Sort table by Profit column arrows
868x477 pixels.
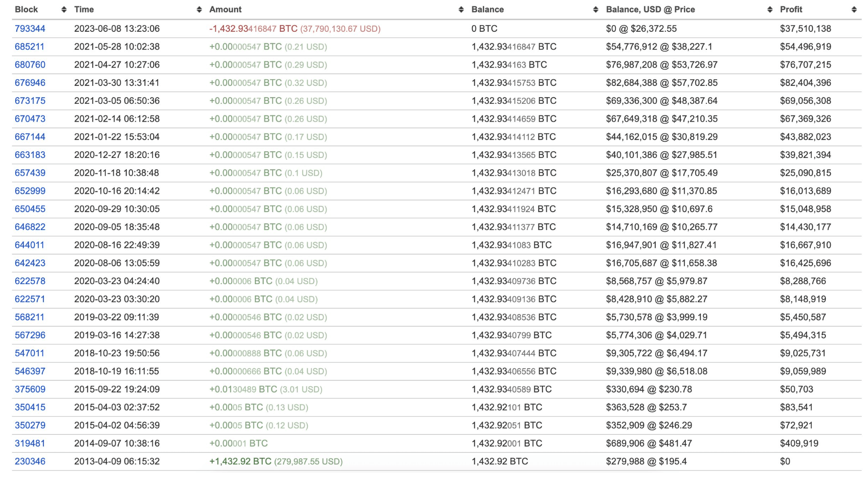pos(854,10)
